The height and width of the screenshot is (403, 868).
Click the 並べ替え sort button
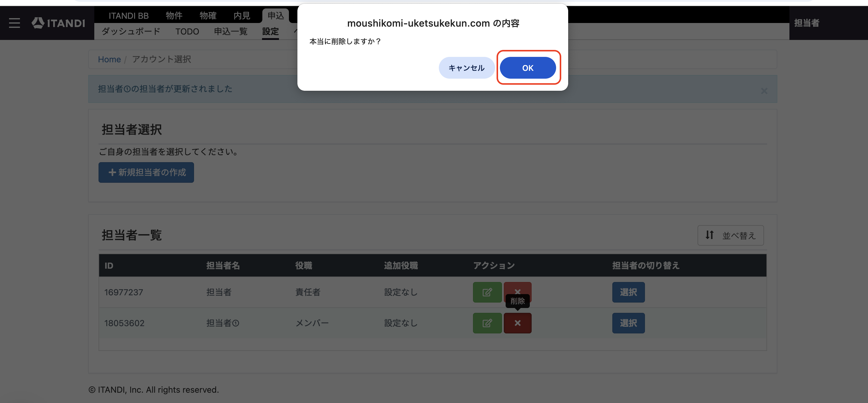[730, 235]
